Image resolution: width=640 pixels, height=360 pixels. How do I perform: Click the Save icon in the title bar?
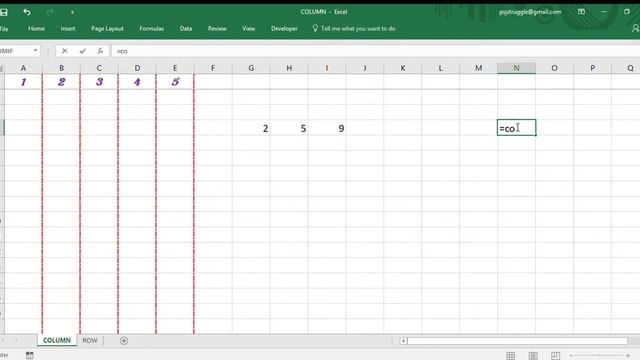(x=4, y=12)
